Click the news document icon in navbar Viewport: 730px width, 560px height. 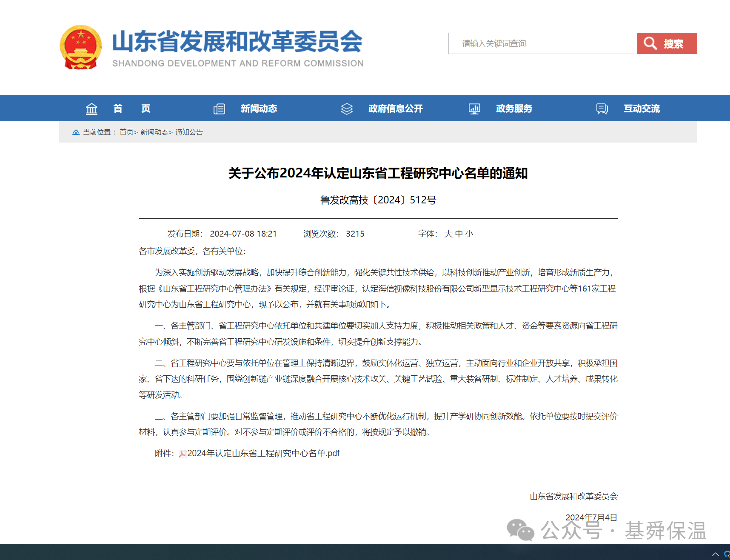coord(219,109)
